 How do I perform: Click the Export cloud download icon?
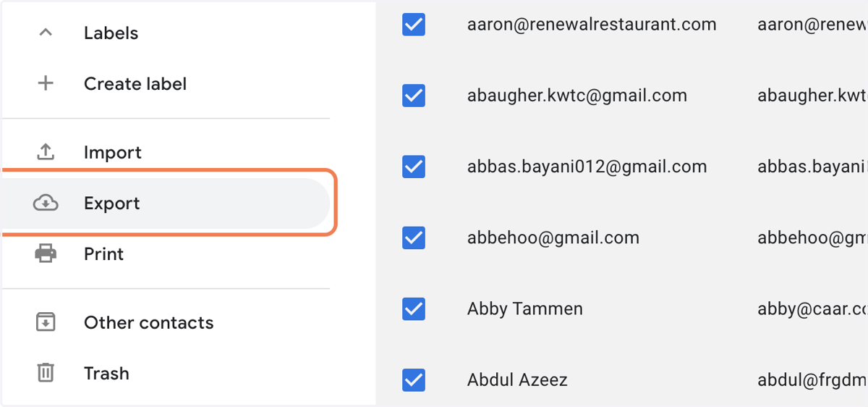click(46, 204)
